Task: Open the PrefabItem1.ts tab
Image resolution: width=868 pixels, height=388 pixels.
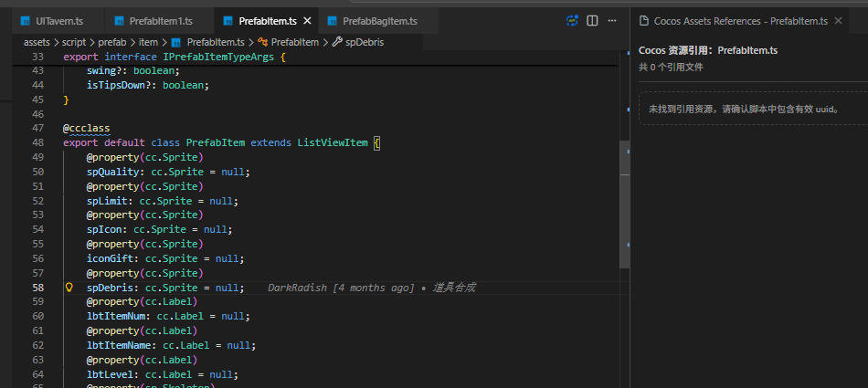Action: coord(161,21)
